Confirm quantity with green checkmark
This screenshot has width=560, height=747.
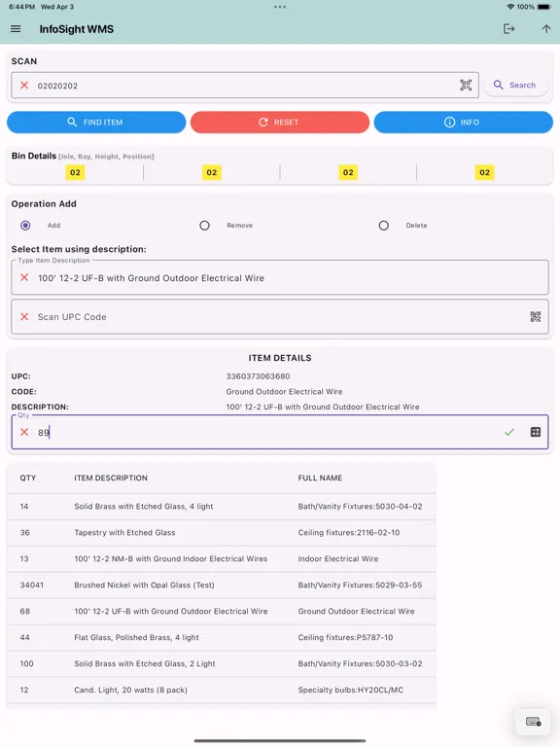tap(509, 432)
